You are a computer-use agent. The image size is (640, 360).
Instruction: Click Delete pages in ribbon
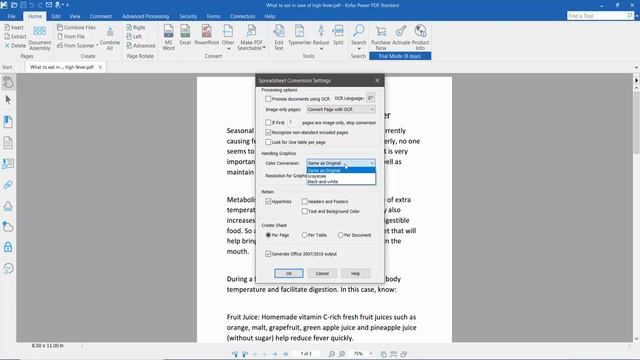(15, 45)
